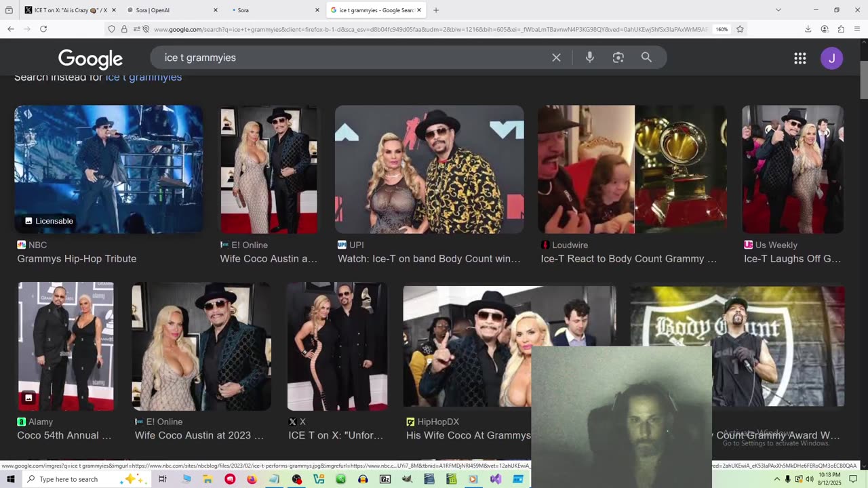Image resolution: width=868 pixels, height=488 pixels.
Task: Open the 'Grammys Hip-Hop Tribute' NBC result
Action: point(77,259)
